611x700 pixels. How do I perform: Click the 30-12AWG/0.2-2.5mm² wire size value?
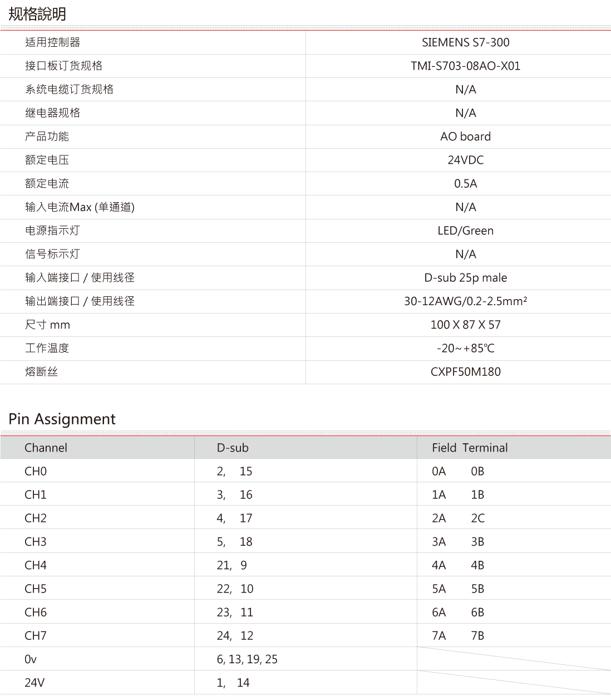pyautogui.click(x=465, y=301)
